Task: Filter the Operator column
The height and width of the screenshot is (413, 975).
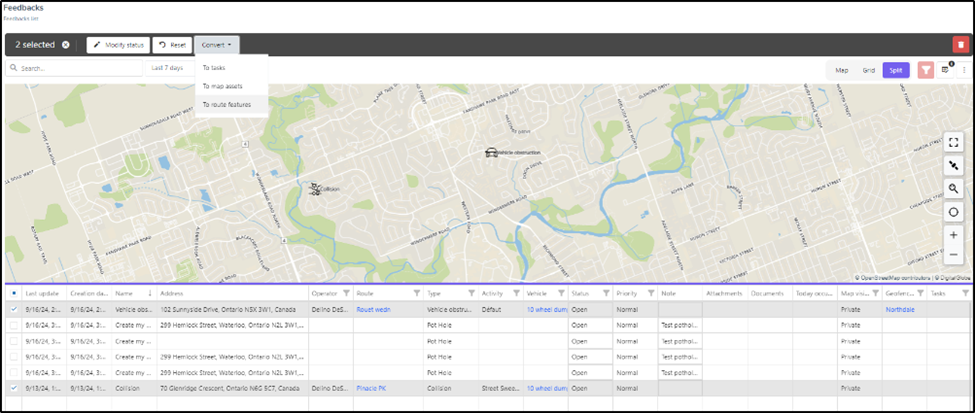Action: [x=346, y=293]
